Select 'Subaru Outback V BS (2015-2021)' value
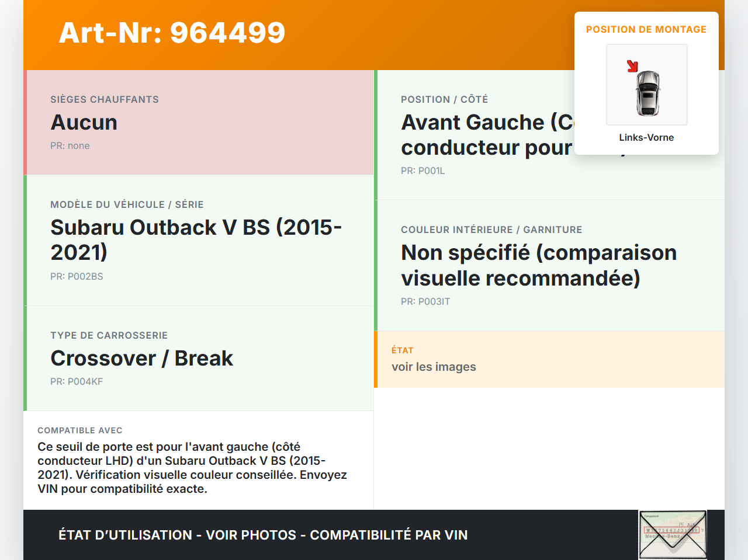The width and height of the screenshot is (748, 560). coord(196,240)
